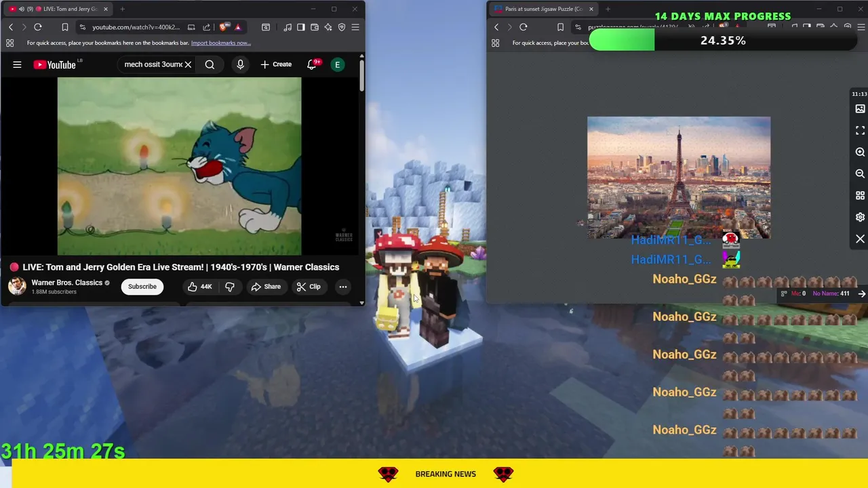Click the Paris Eiffel Tower preview image
This screenshot has width=868, height=488.
(679, 178)
